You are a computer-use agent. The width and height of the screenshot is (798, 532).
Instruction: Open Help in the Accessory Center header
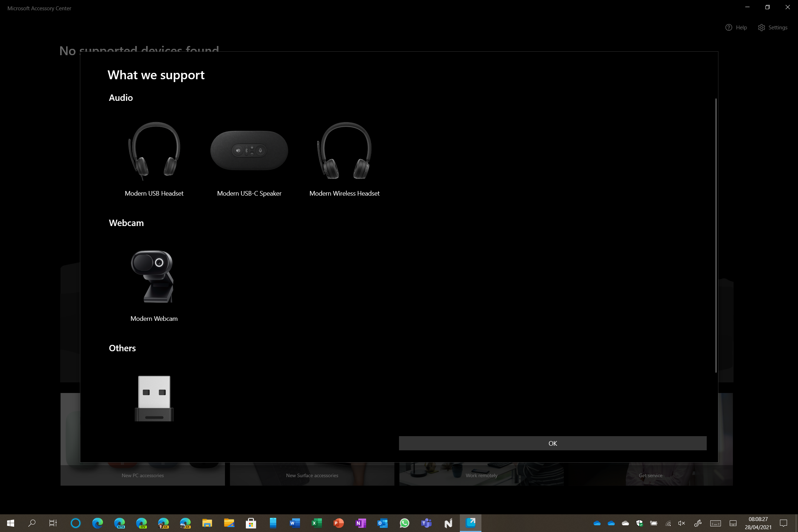[x=736, y=28]
